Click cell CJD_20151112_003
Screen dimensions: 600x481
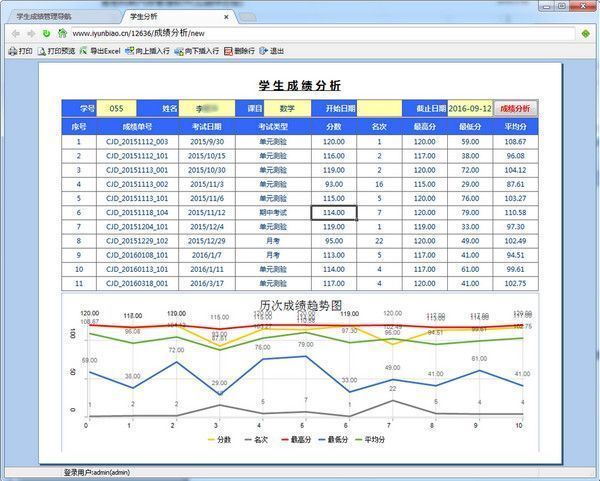[x=137, y=142]
